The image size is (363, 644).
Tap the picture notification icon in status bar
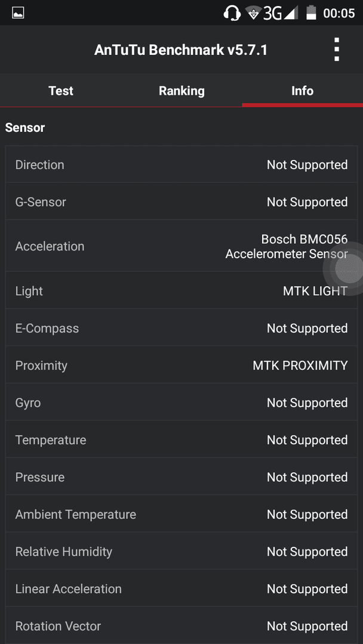tap(18, 13)
